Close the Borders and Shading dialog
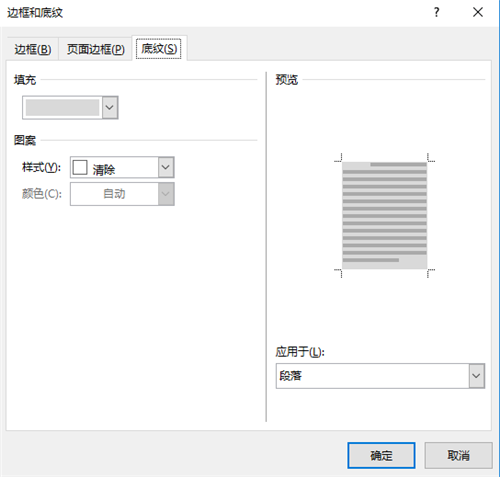The image size is (500, 477). click(x=478, y=13)
